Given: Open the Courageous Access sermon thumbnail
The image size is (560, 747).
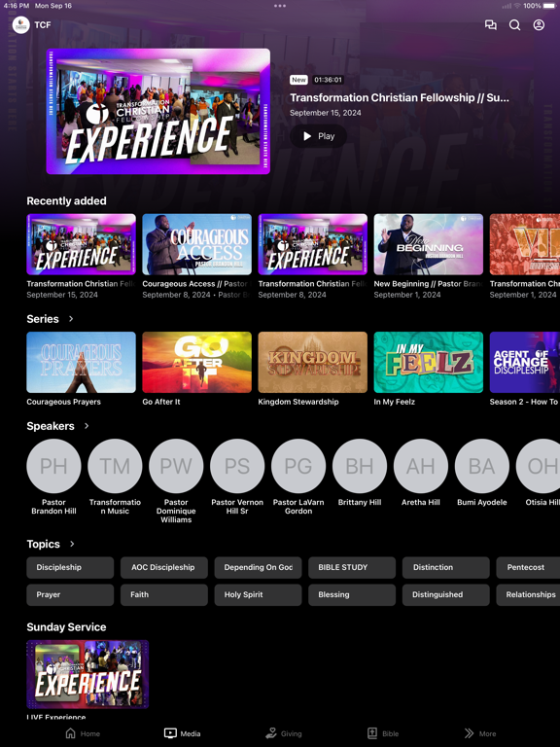Looking at the screenshot, I should click(x=196, y=244).
